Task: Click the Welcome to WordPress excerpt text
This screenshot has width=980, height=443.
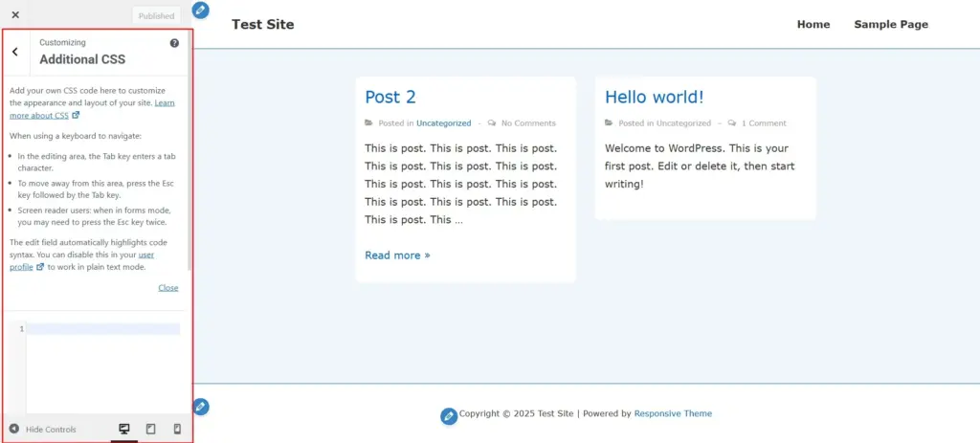Action: coord(699,166)
